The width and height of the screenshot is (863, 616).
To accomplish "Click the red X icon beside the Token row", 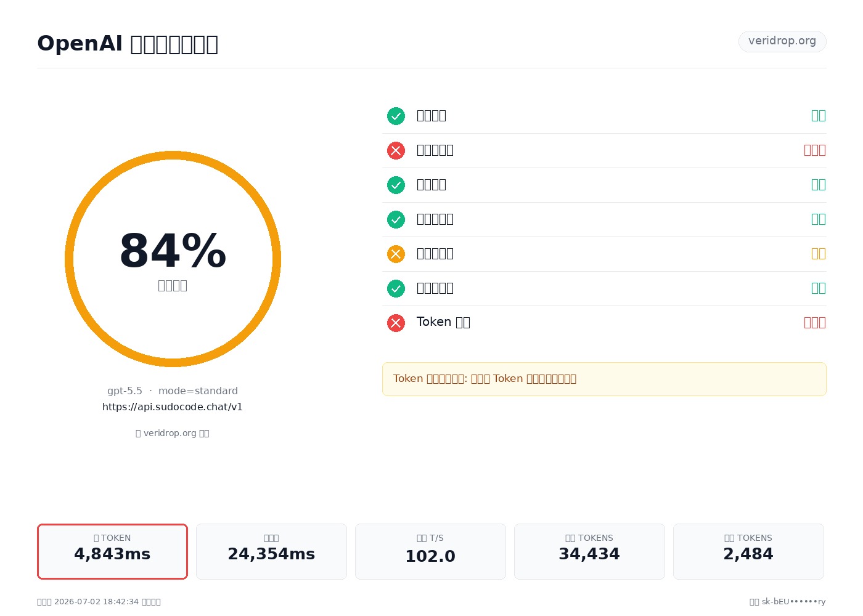I will tap(396, 323).
